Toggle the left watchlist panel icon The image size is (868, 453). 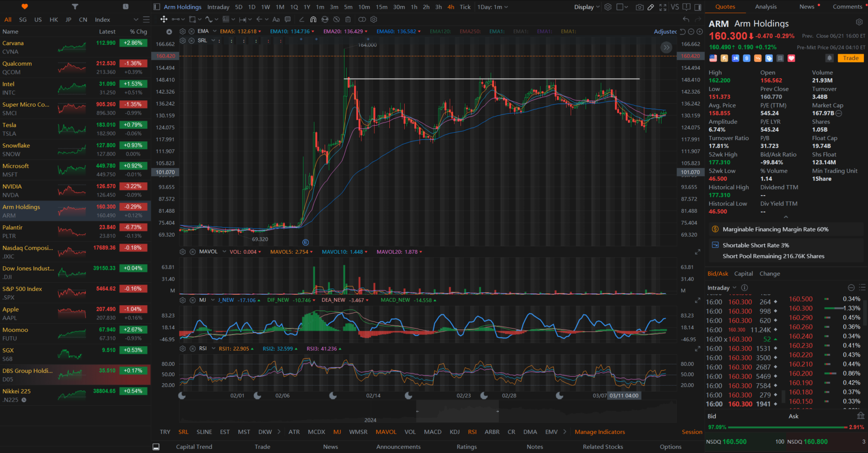[157, 7]
